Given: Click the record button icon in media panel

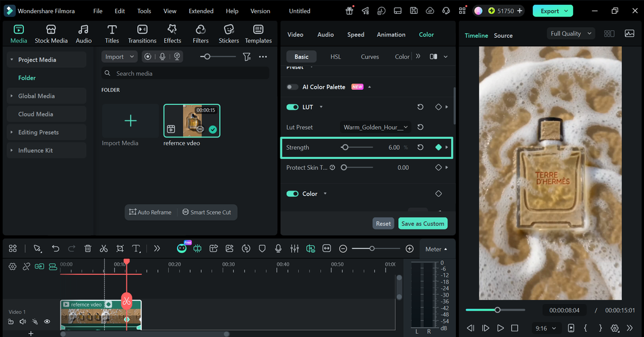Looking at the screenshot, I should point(148,57).
